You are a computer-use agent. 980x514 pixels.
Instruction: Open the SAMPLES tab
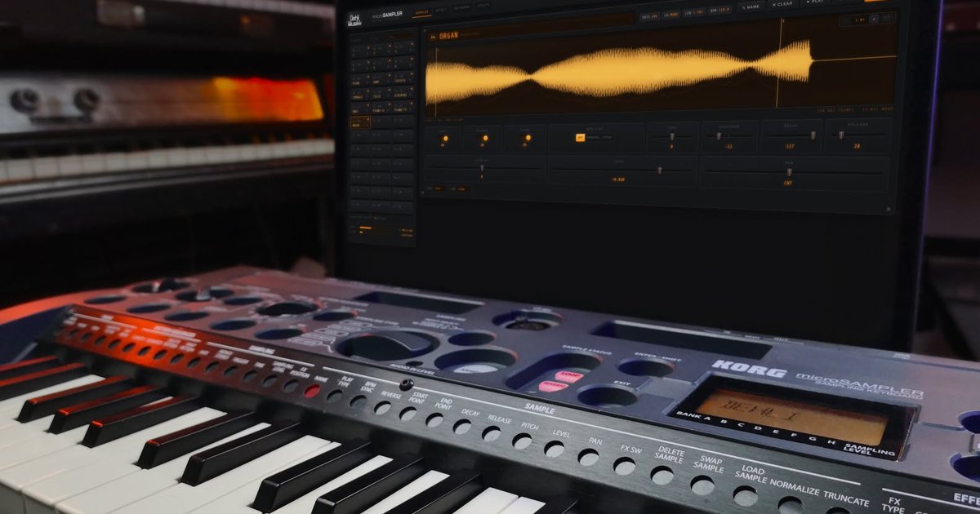[x=421, y=13]
